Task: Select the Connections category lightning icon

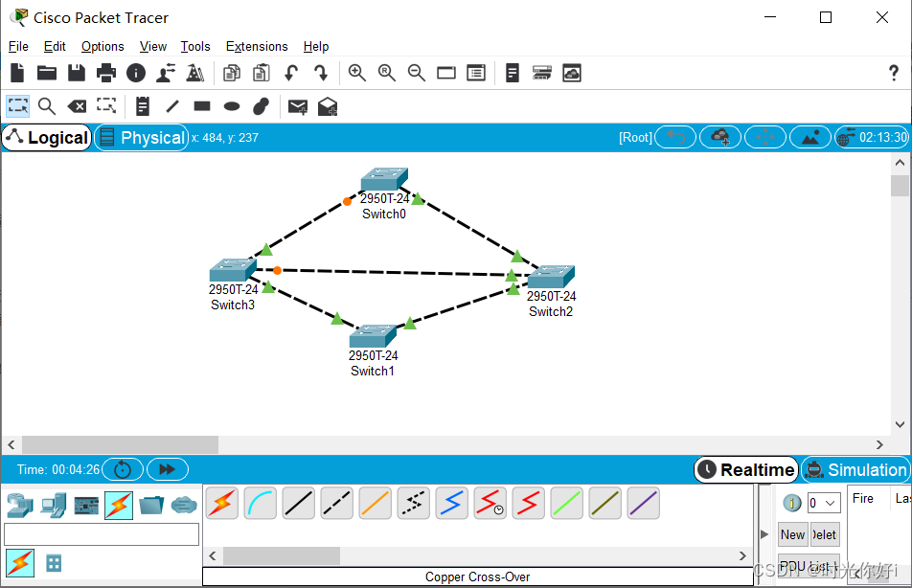Action: click(119, 505)
